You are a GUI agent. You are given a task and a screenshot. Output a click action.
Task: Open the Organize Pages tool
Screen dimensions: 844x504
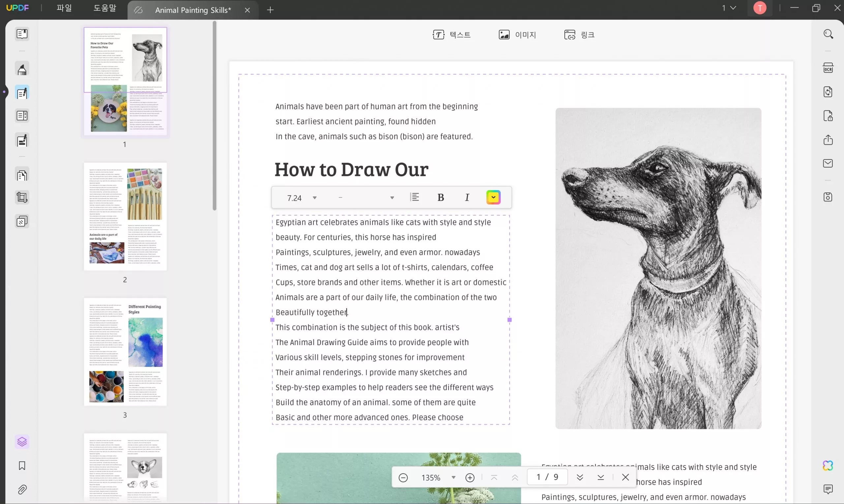[22, 175]
